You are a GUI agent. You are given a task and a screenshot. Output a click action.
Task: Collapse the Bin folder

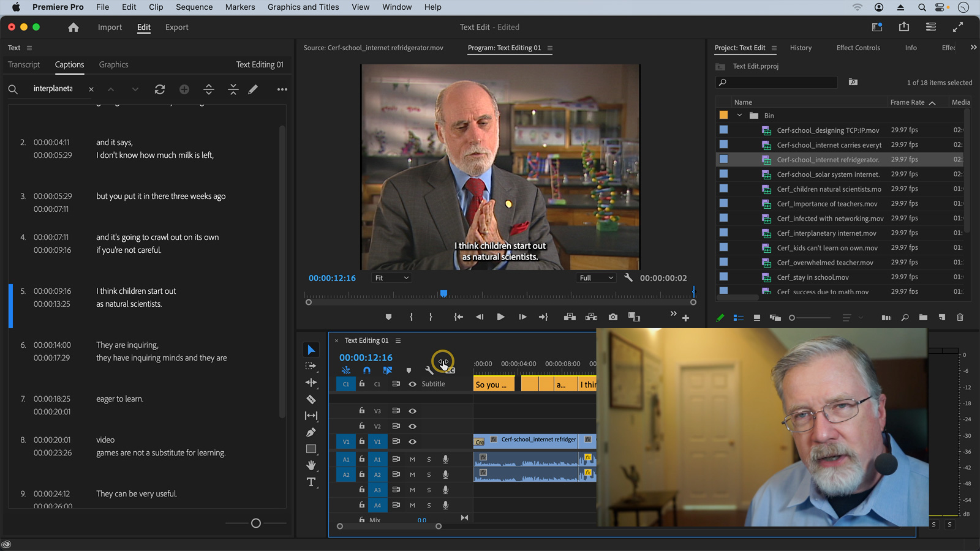point(739,115)
